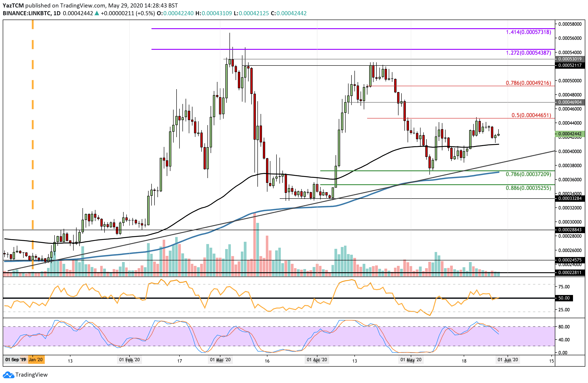Viewport: 588px width, 383px height.
Task: Click the RSI 75.00 axis label
Action: tap(564, 287)
